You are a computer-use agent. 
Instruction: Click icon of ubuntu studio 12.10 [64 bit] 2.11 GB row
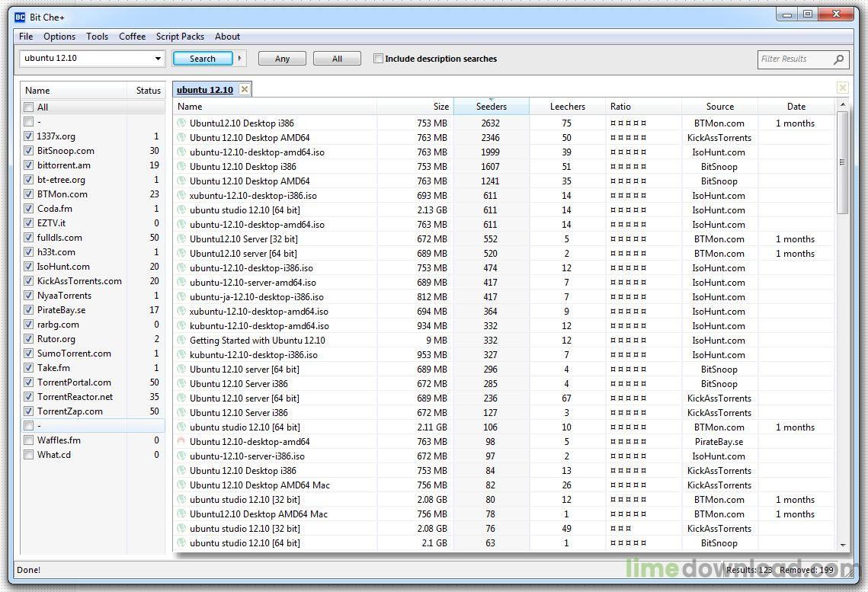(x=181, y=427)
